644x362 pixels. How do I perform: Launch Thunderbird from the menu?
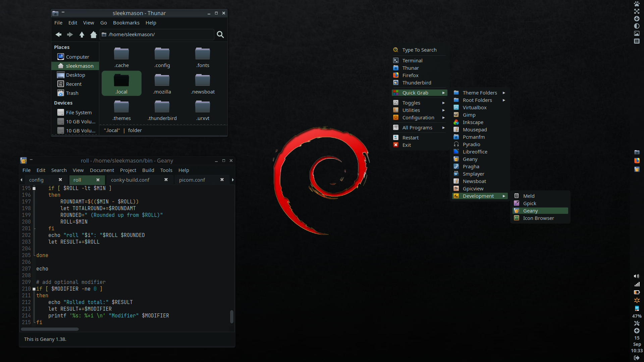[419, 83]
